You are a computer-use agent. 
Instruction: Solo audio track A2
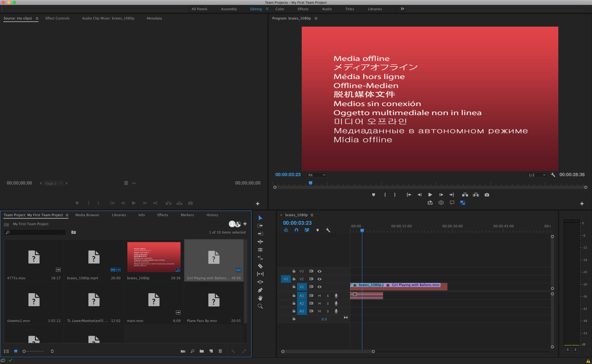[x=327, y=304]
